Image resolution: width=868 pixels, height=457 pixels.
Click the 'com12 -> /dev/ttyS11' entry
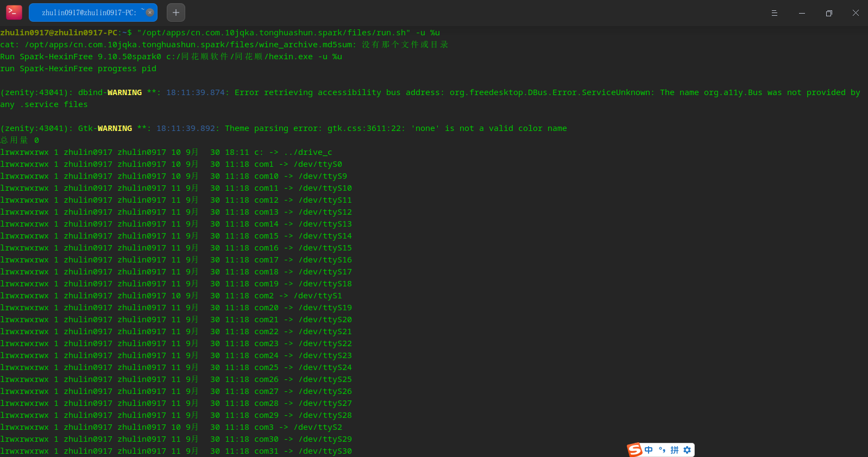[x=303, y=200]
